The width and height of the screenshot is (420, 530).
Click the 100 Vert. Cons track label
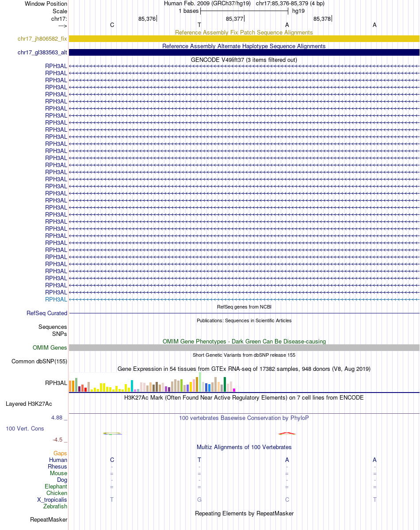pyautogui.click(x=25, y=429)
